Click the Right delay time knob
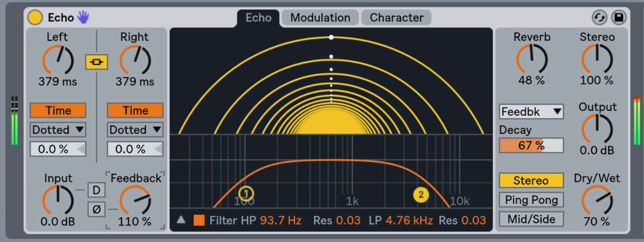 coord(135,60)
